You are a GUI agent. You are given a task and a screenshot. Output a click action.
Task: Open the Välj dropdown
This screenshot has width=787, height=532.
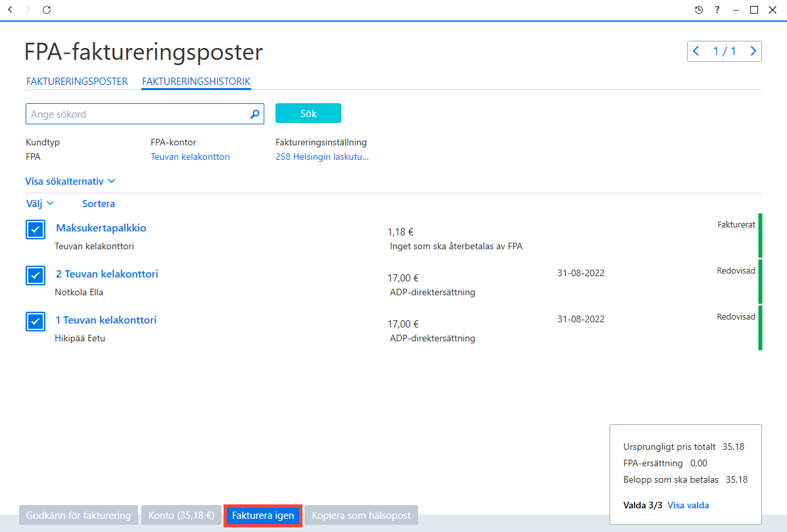click(39, 203)
